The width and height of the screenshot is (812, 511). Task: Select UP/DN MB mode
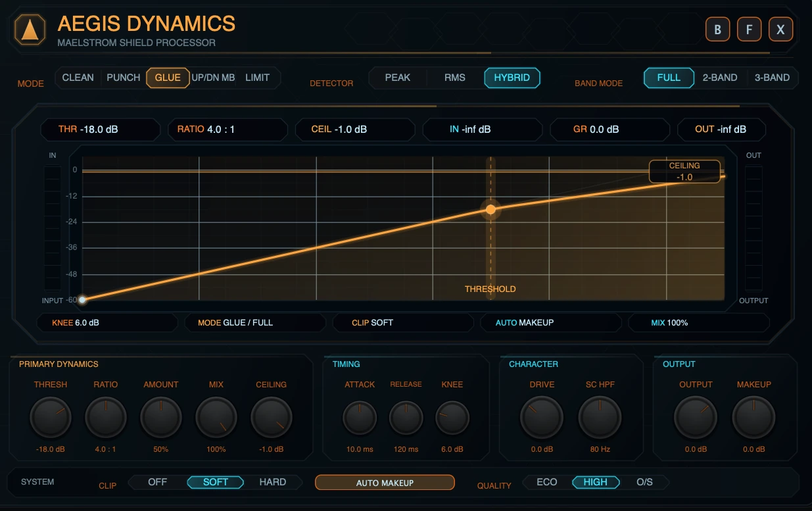[x=213, y=78]
